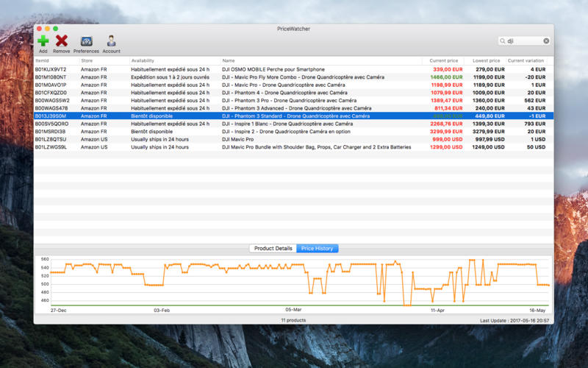Click item ID B00WAGS478

(51, 108)
